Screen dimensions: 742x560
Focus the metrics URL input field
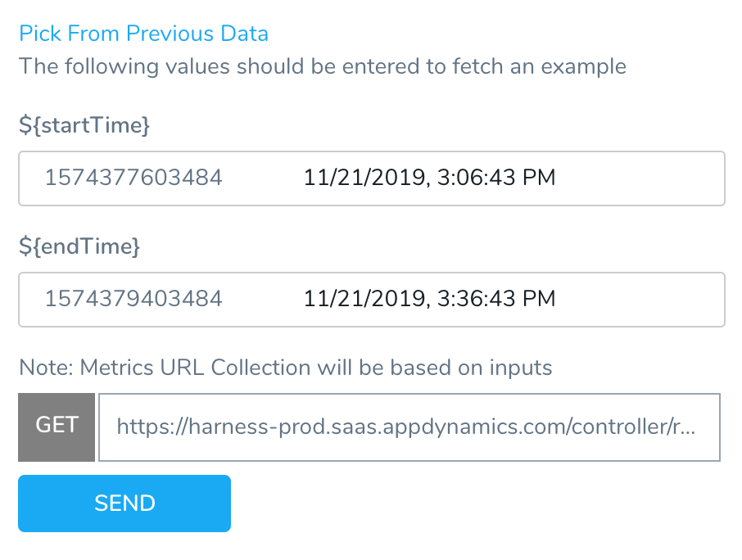tap(409, 427)
